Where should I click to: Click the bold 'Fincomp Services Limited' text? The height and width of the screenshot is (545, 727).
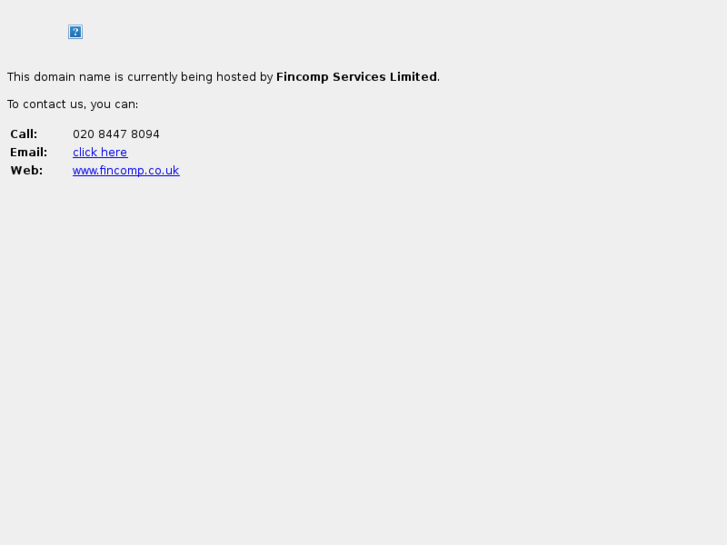(357, 77)
